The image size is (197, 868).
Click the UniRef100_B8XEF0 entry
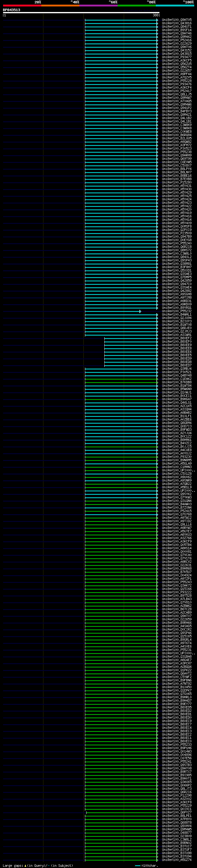(176, 342)
